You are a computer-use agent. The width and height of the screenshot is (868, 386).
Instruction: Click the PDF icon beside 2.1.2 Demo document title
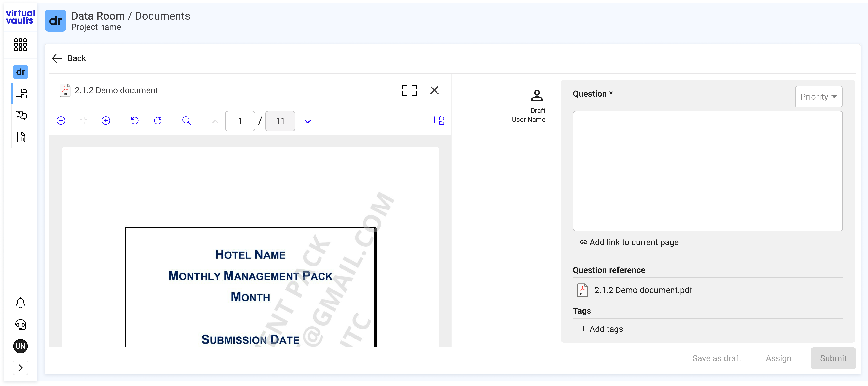65,90
